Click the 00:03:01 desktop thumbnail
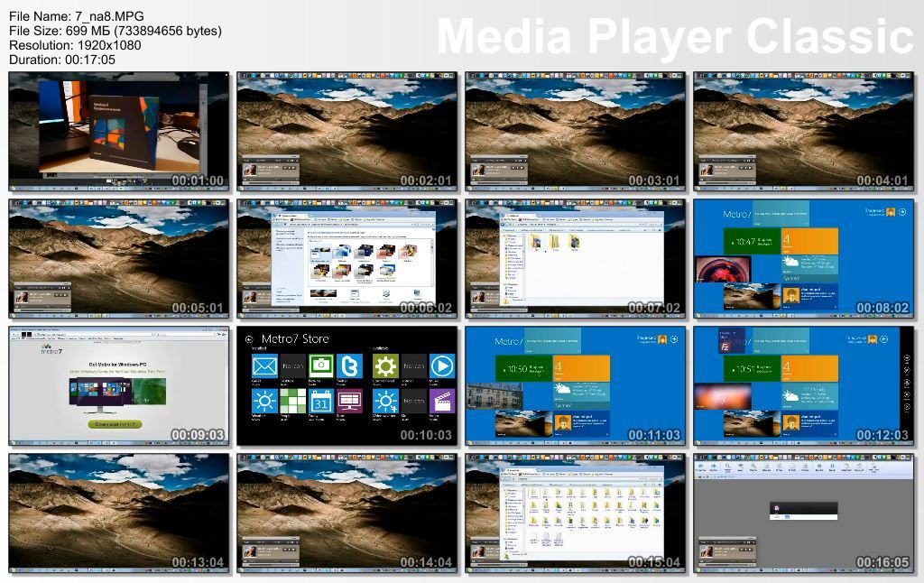Screen dimensions: 924x583 point(575,132)
